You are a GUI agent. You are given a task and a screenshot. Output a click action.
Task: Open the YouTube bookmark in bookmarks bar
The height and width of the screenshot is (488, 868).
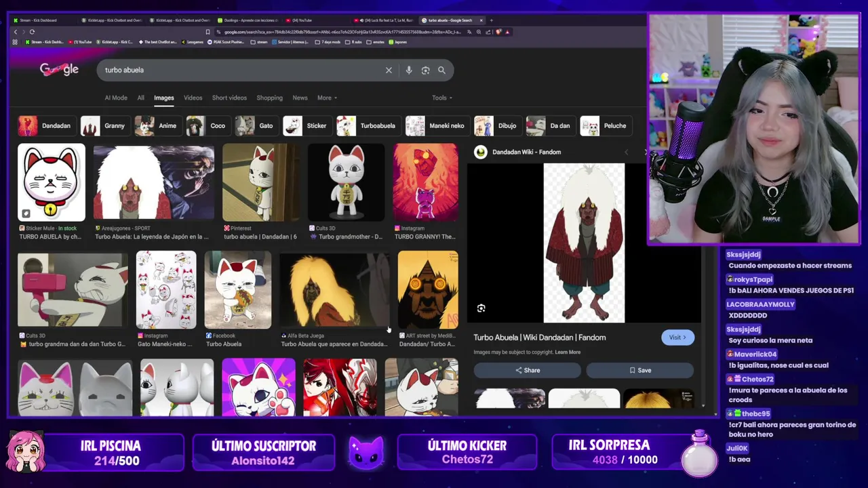click(x=81, y=42)
